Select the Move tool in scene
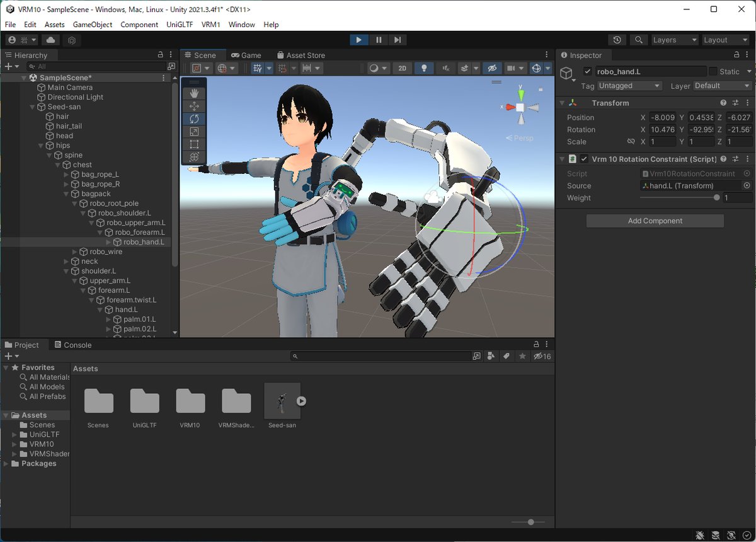 click(194, 106)
